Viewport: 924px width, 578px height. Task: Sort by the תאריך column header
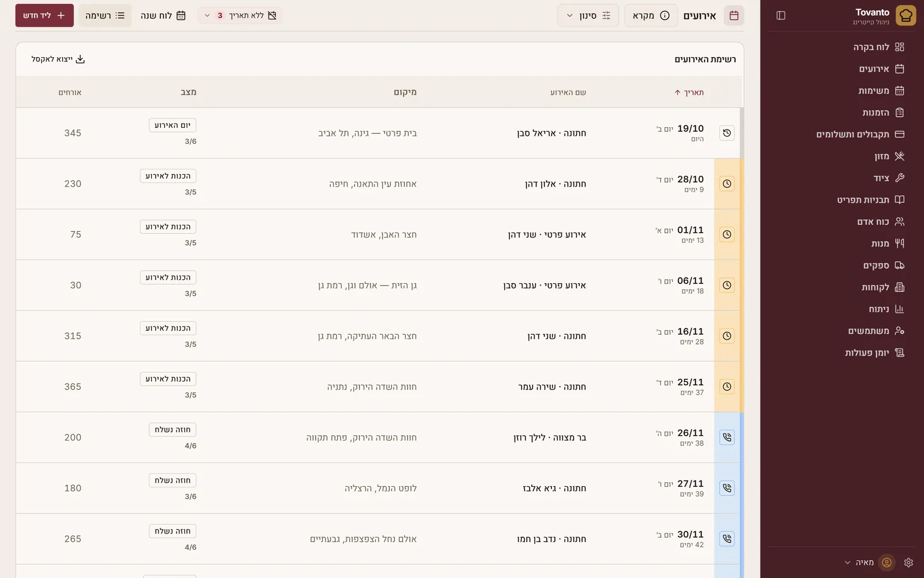point(689,92)
